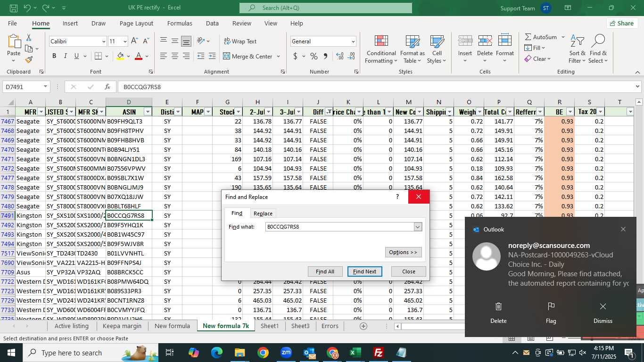The height and width of the screenshot is (362, 644).
Task: Click Format cells icon in ribbon
Action: (505, 41)
